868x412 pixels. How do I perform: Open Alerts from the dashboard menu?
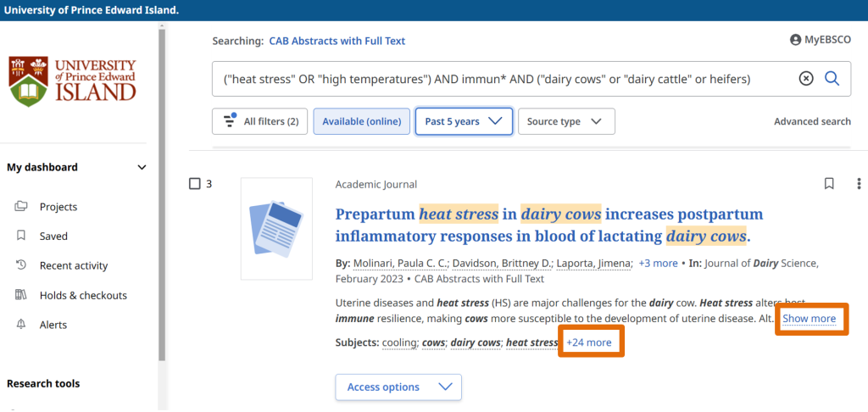(53, 325)
